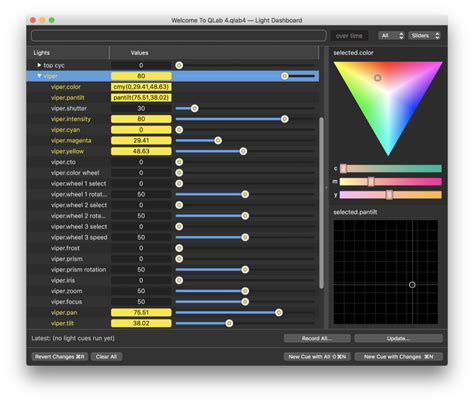
Task: Click the viper.frost slider handle
Action: pyautogui.click(x=179, y=248)
